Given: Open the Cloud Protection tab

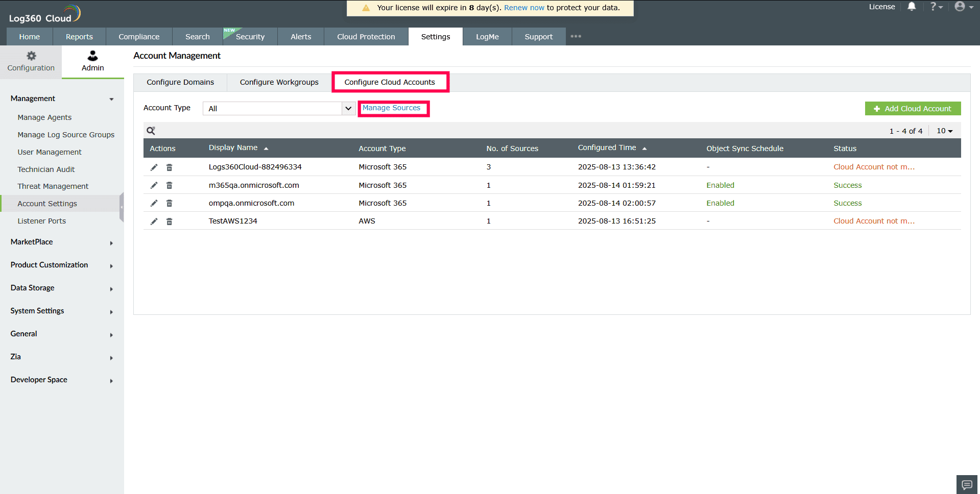Looking at the screenshot, I should pyautogui.click(x=366, y=37).
